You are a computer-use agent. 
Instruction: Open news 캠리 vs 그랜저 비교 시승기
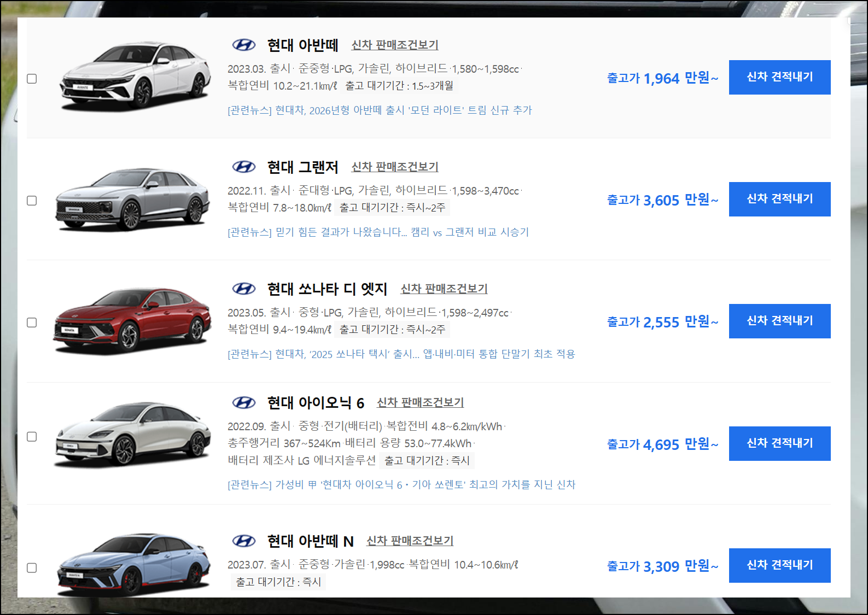click(x=378, y=232)
